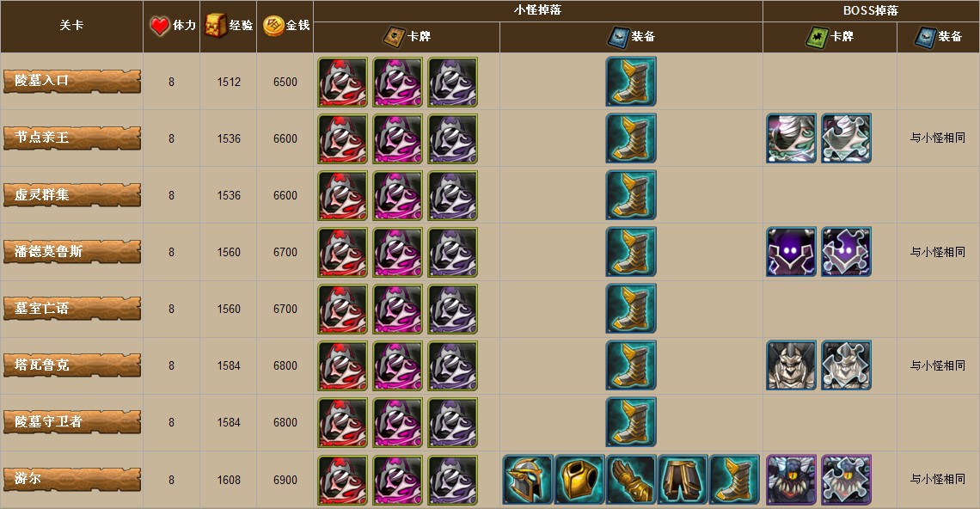The height and width of the screenshot is (509, 980).
Task: Click the golden boot equipment in 塔瓦鲁克 row
Action: click(x=631, y=365)
